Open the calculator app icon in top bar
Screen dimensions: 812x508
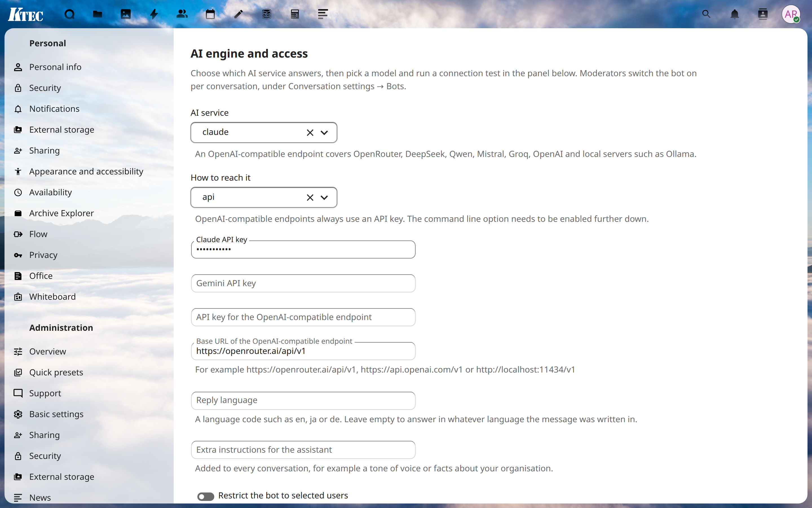click(295, 14)
